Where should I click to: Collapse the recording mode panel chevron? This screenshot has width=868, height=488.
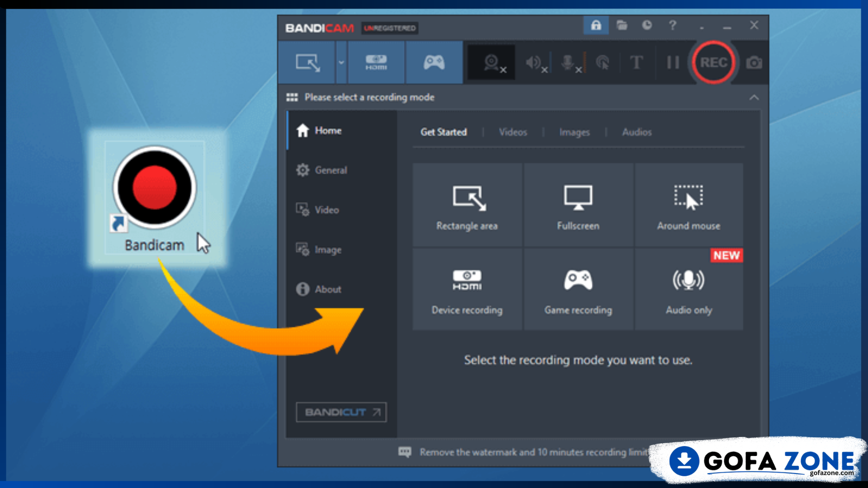754,98
